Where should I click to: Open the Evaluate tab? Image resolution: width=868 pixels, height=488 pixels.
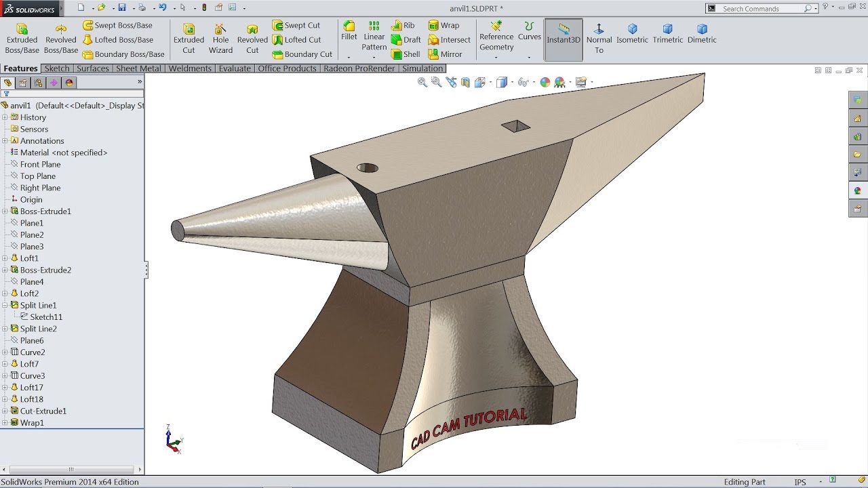235,68
